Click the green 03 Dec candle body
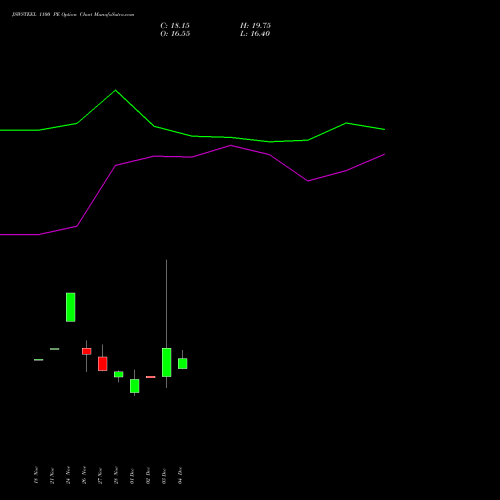Viewport: 500px width, 500px height. (x=167, y=362)
